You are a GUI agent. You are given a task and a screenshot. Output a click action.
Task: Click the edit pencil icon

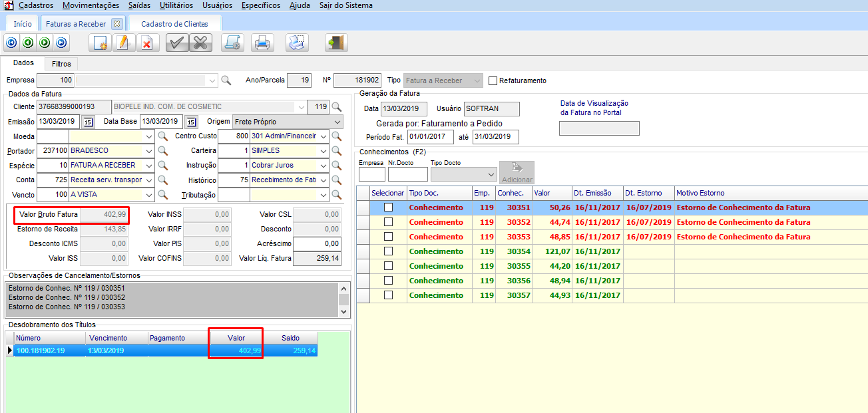(123, 43)
